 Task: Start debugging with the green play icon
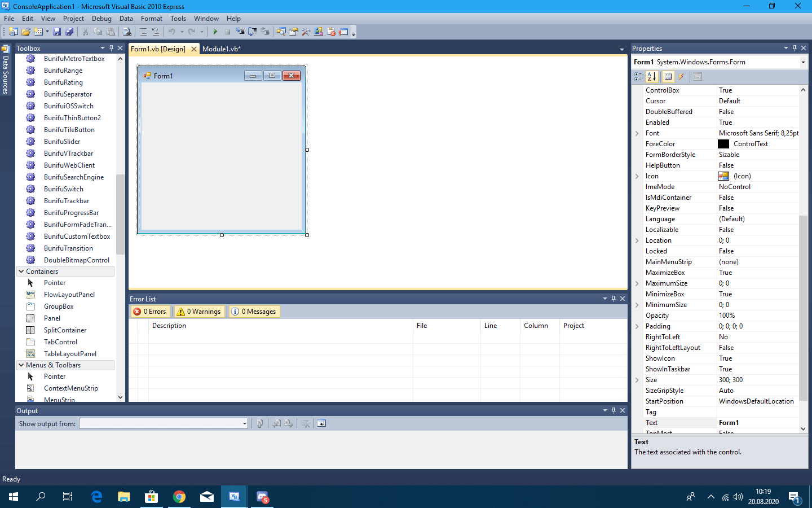(x=215, y=32)
